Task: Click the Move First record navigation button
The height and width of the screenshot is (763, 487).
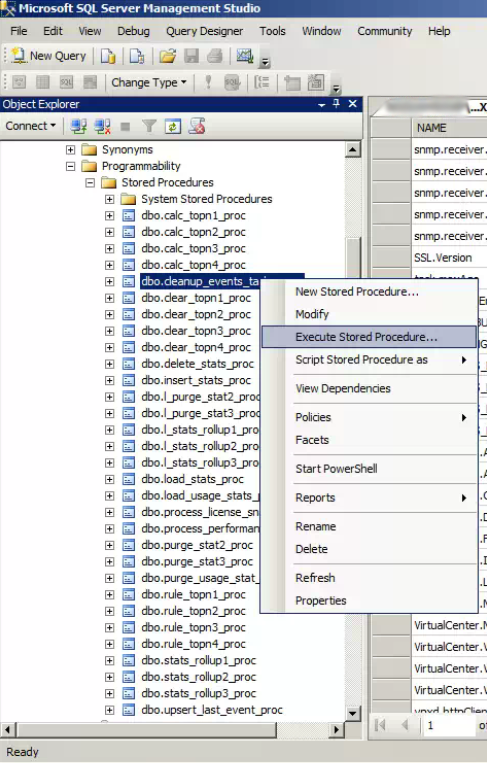Action: click(380, 726)
